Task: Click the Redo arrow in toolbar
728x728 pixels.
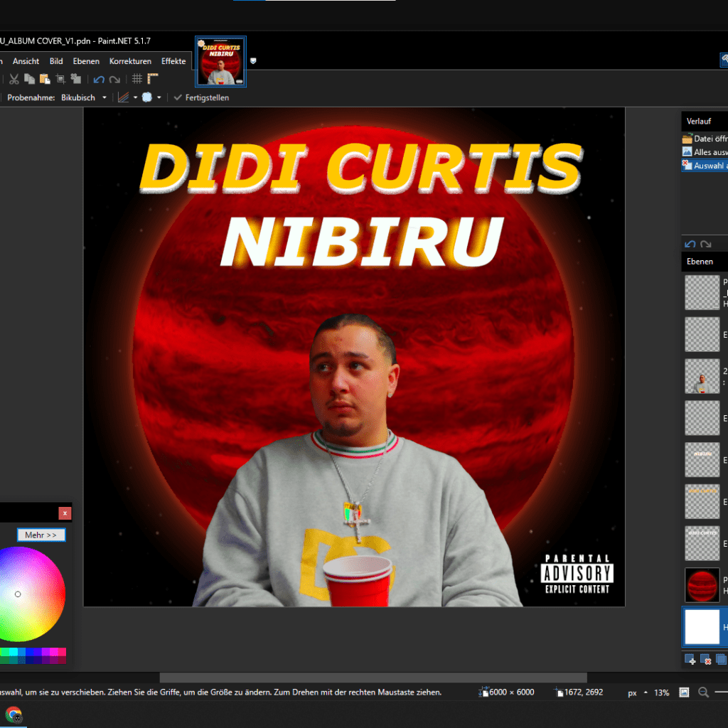Action: (114, 80)
